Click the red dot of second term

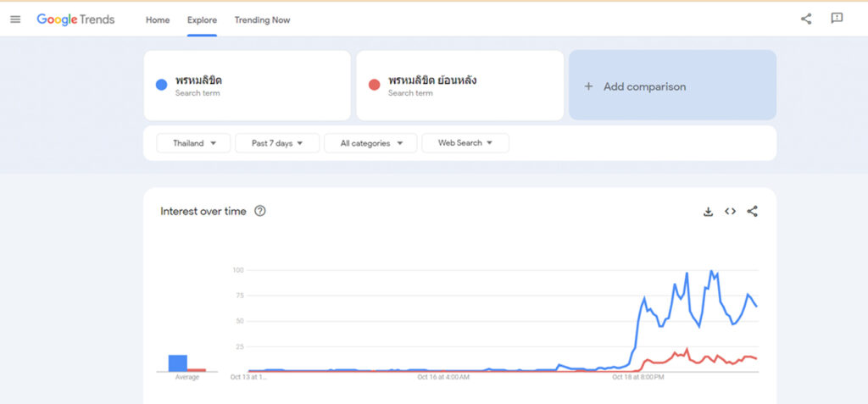(x=374, y=85)
